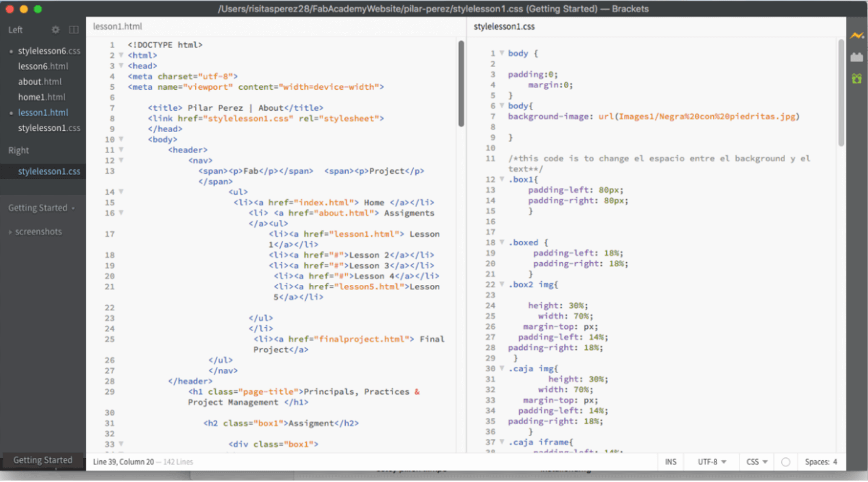Select stylelesson1.css under Left pane list

click(49, 128)
